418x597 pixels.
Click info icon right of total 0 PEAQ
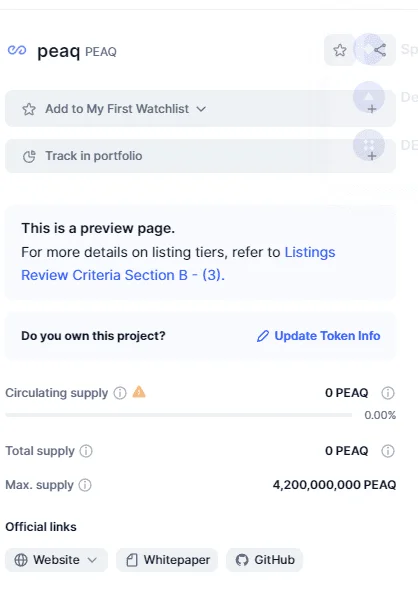(x=388, y=451)
